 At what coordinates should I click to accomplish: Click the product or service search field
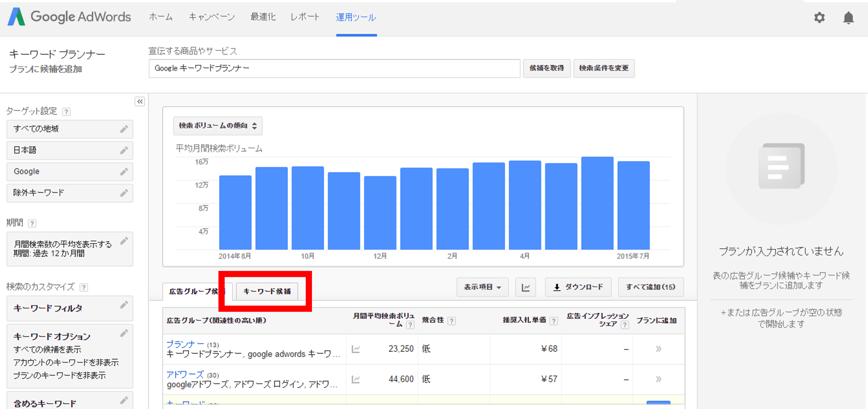point(334,68)
